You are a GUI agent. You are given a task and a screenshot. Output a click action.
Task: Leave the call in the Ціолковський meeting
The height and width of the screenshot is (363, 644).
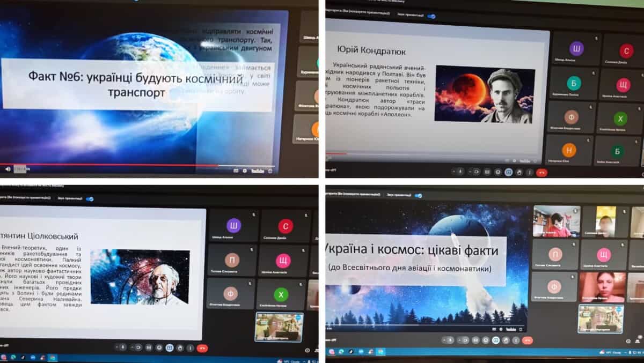click(202, 348)
